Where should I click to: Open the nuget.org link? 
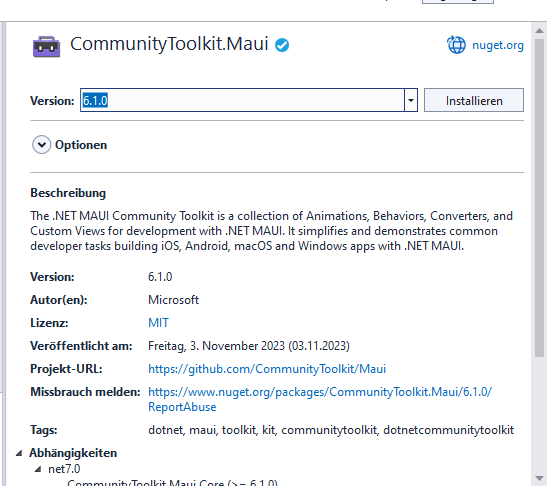[498, 45]
